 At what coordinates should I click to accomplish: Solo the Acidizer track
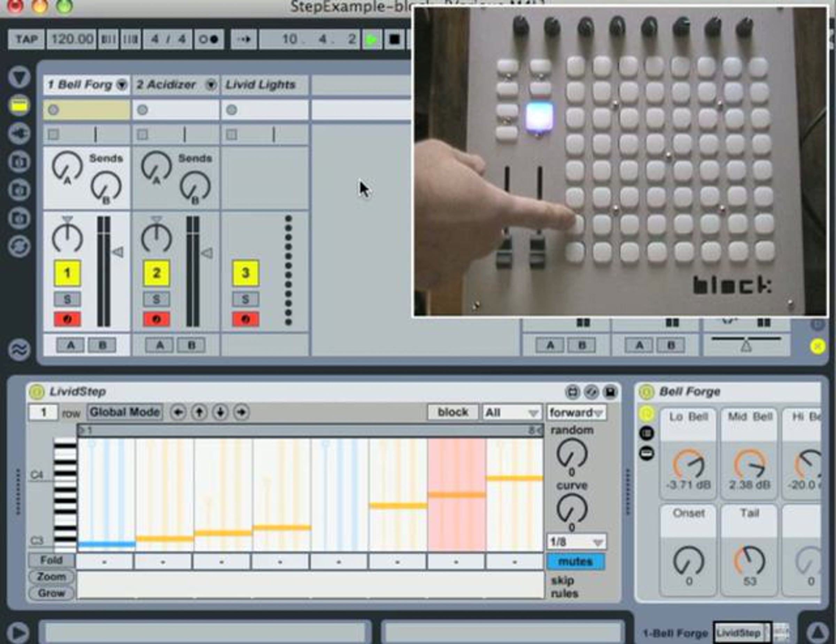point(156,299)
